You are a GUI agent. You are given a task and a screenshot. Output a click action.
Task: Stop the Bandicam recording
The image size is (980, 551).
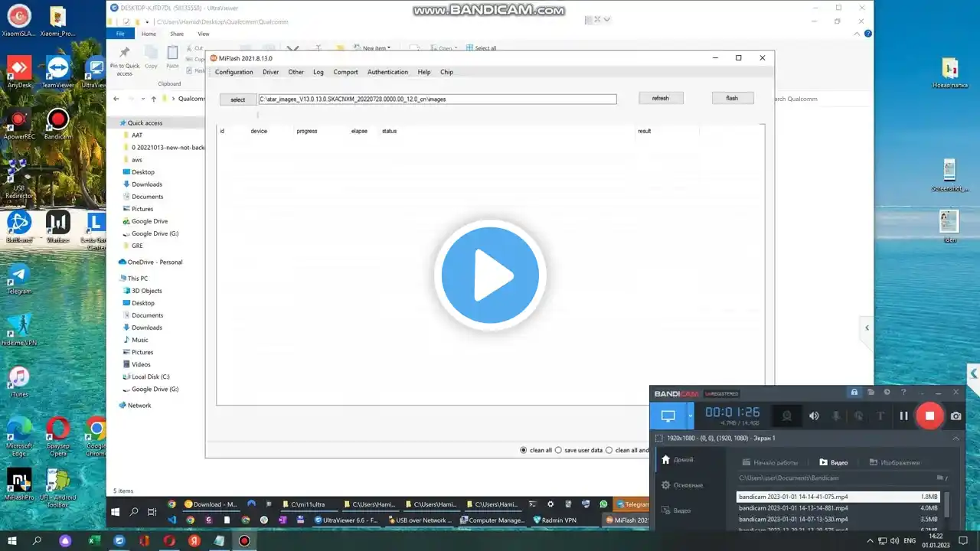929,416
